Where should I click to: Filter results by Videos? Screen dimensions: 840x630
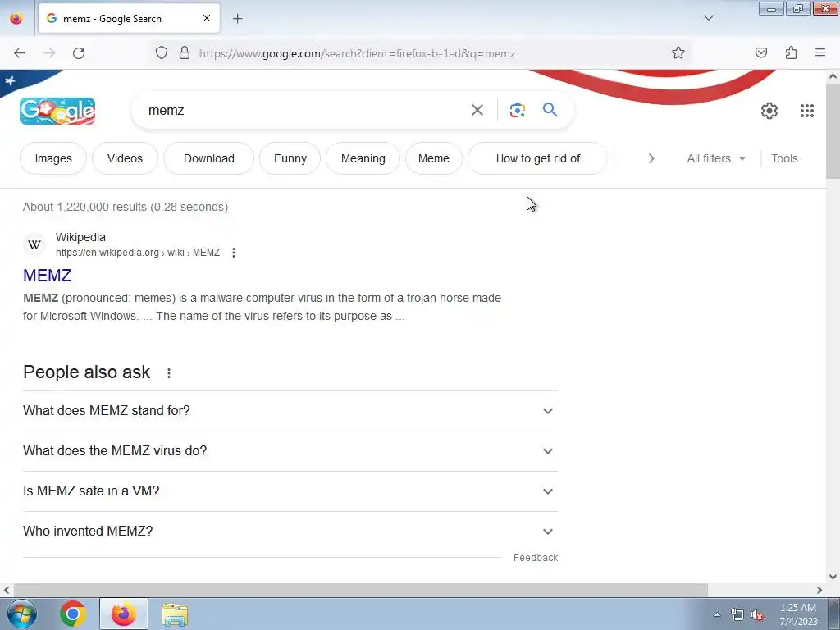point(125,158)
